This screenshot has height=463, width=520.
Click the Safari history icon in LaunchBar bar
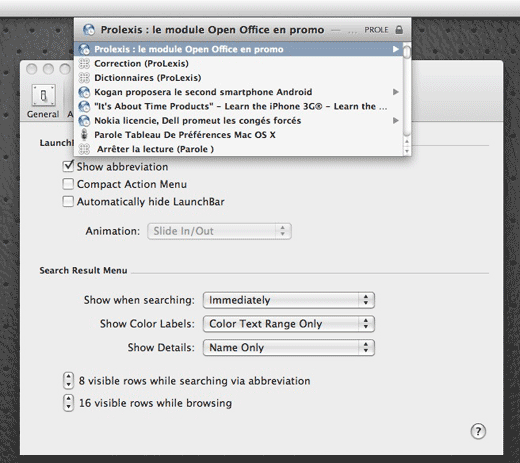(x=89, y=30)
